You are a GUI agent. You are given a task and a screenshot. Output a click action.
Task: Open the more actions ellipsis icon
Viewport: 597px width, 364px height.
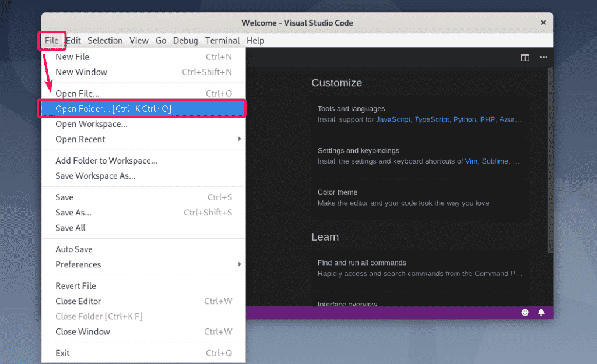coord(543,58)
